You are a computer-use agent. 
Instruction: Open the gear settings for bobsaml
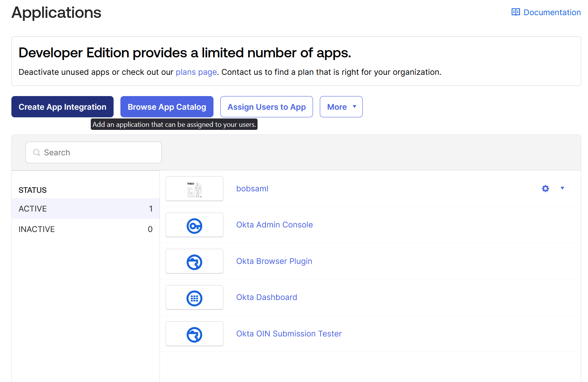tap(545, 189)
